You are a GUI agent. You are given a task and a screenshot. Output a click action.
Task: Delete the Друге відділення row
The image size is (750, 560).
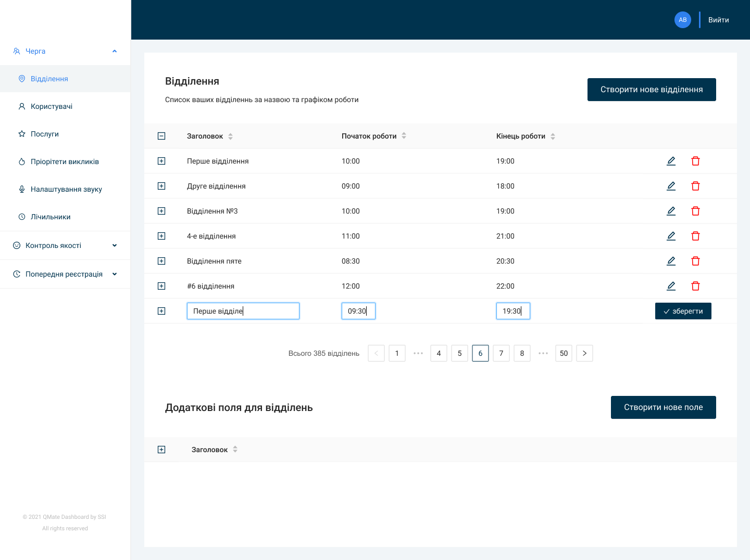(x=695, y=186)
